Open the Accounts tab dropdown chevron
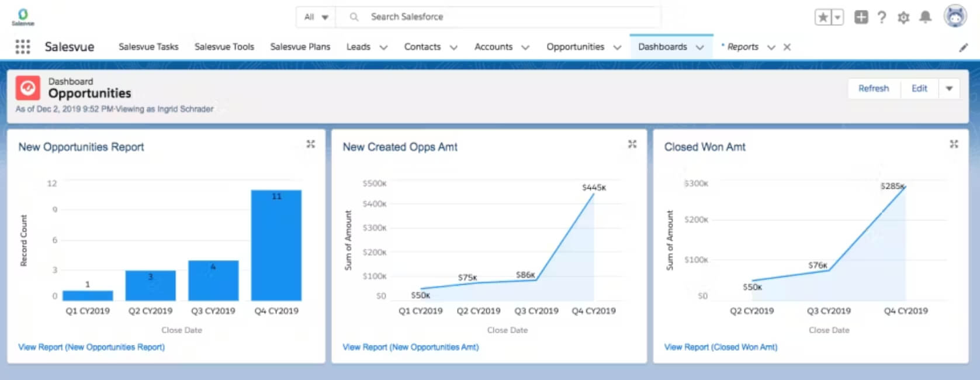 tap(525, 47)
